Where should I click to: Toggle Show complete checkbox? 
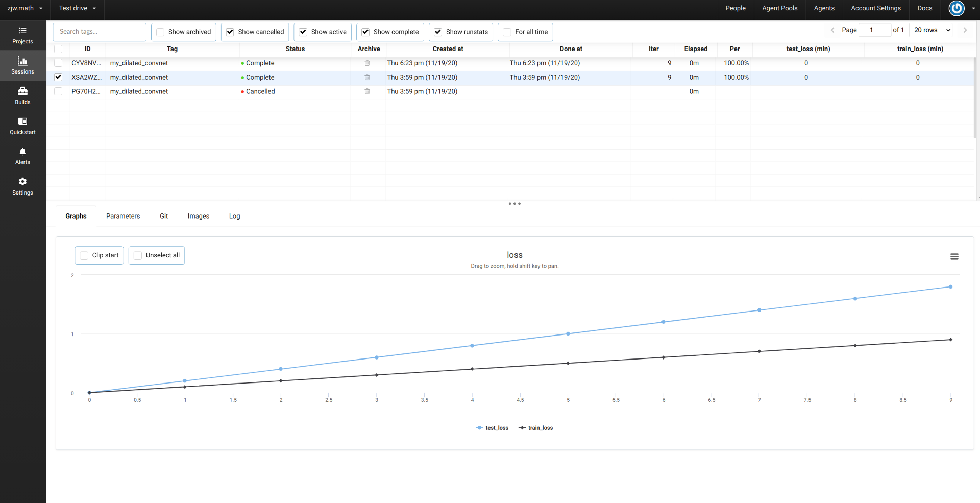pos(365,32)
